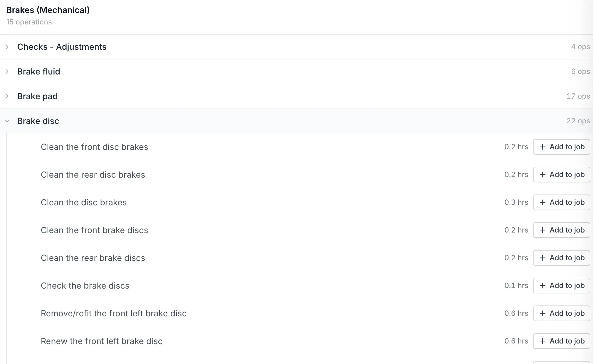
Task: Add 'Renew the front left brake disc' to job
Action: click(x=561, y=341)
